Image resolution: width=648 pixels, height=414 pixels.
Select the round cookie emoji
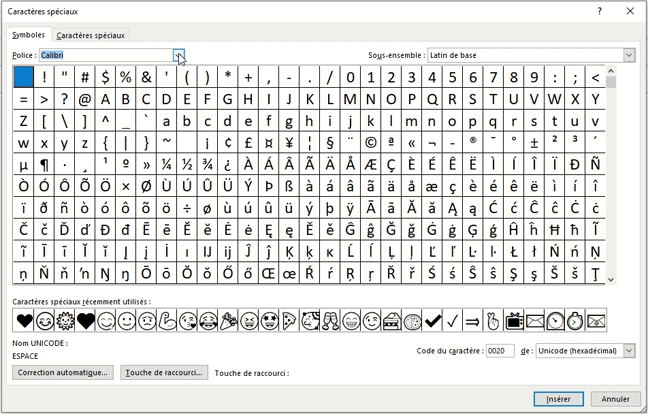412,321
